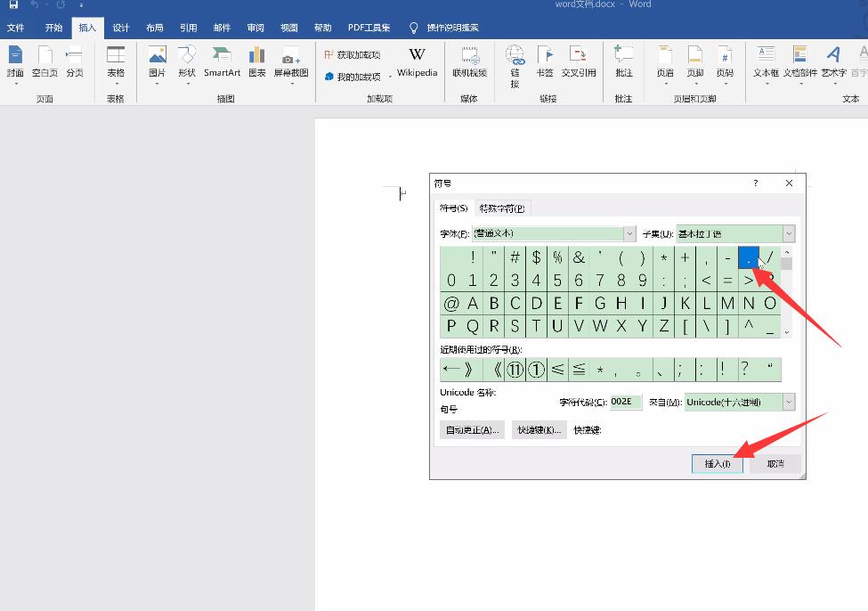The image size is (868, 611).
Task: Open 自动更正 (AutoCorrect) options
Action: [x=472, y=430]
